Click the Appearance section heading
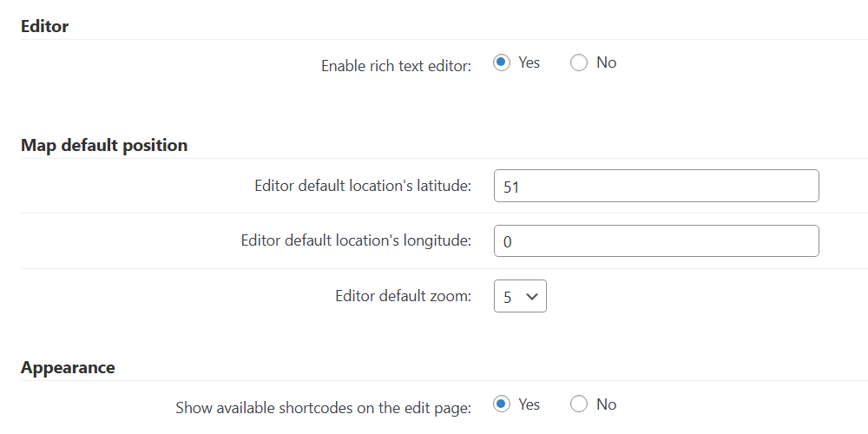 point(68,368)
